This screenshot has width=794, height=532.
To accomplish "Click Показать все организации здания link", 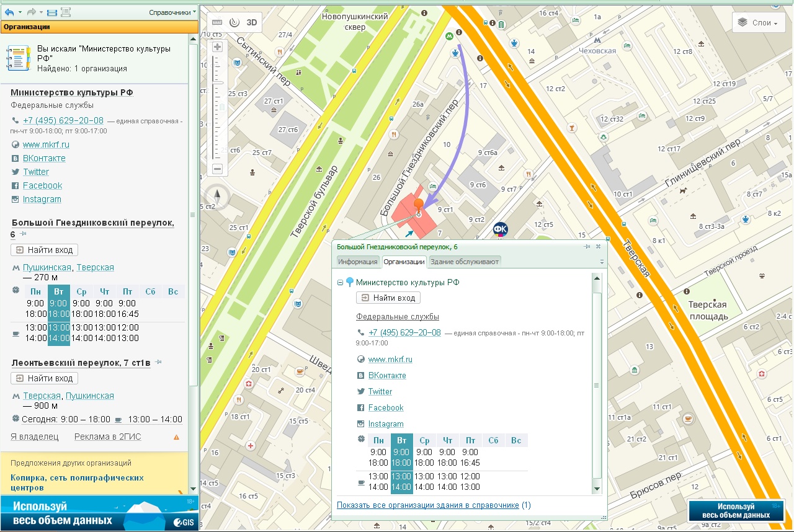I will coord(428,505).
